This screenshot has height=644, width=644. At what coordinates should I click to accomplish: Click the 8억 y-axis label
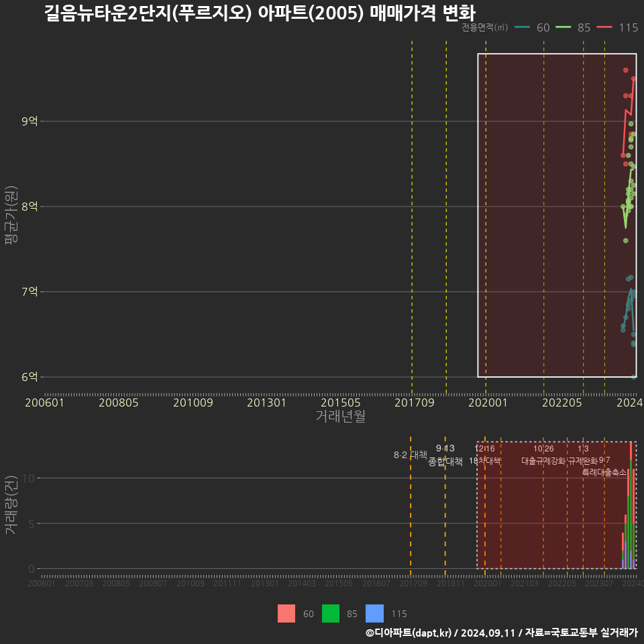30,206
